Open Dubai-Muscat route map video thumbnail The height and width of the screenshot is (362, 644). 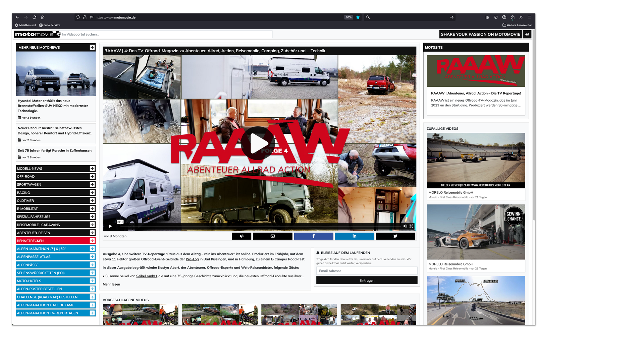476,301
